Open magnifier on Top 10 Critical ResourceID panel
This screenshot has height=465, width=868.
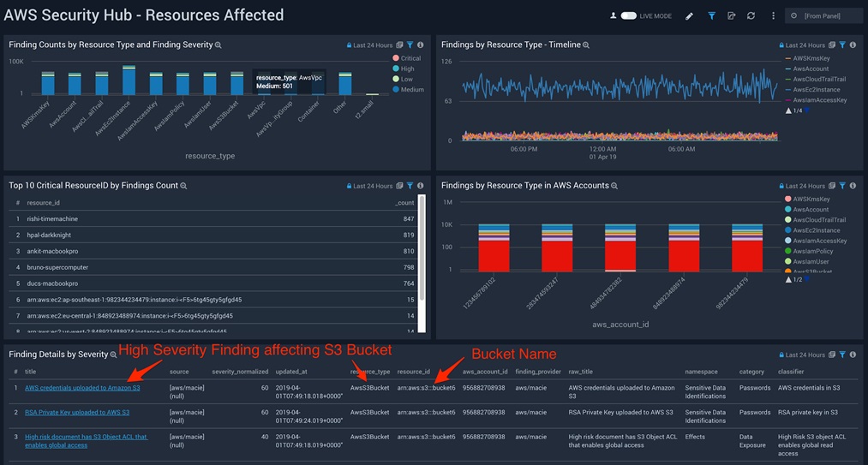(183, 186)
